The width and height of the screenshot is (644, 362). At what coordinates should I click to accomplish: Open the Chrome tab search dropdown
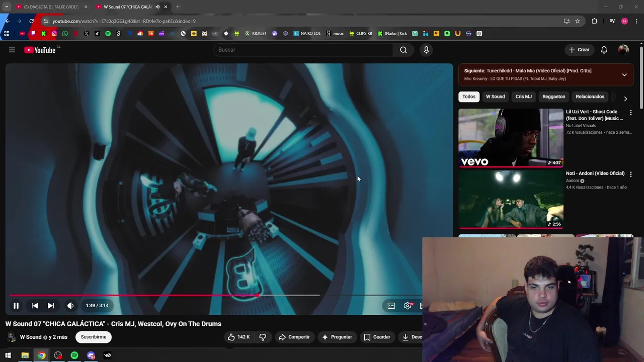point(7,7)
